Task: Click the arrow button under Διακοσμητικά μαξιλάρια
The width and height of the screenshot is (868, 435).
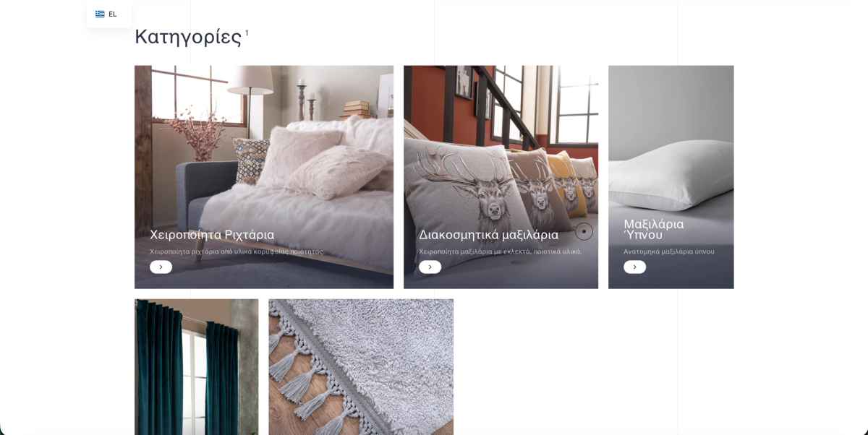Action: (x=430, y=267)
